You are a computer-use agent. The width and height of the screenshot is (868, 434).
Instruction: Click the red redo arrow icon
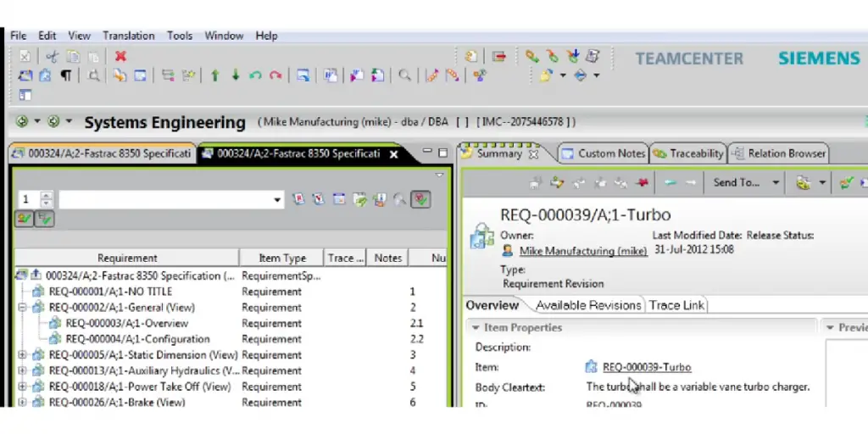(275, 75)
